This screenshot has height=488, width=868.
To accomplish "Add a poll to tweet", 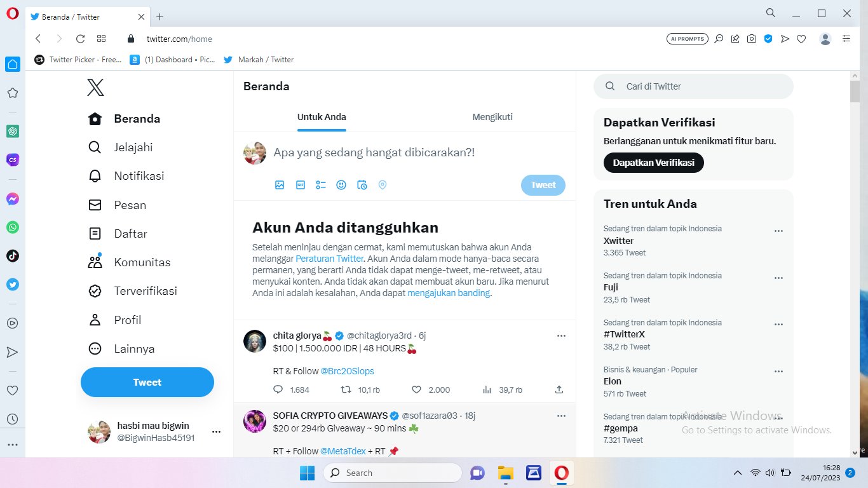I will click(x=321, y=185).
